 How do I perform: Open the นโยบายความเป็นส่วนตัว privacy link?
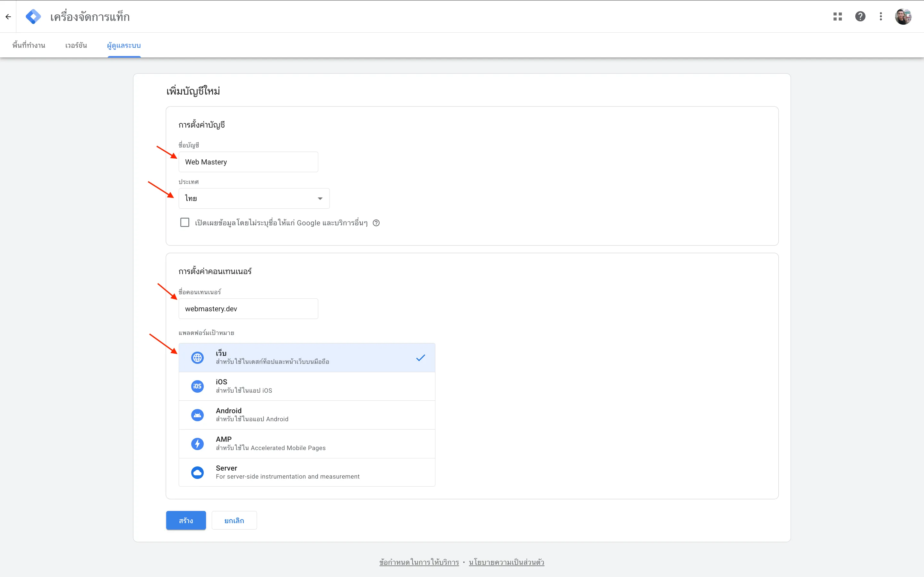[x=506, y=562]
